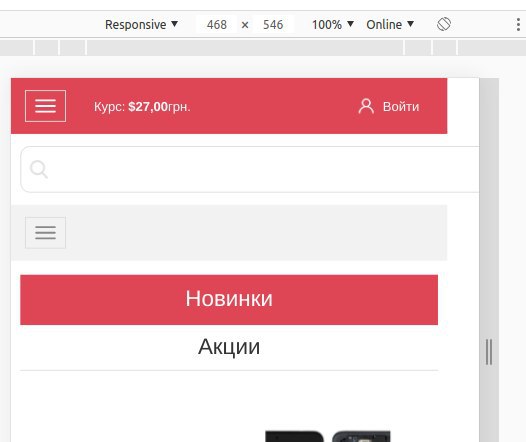Open the 100% zoom dropdown

[333, 24]
